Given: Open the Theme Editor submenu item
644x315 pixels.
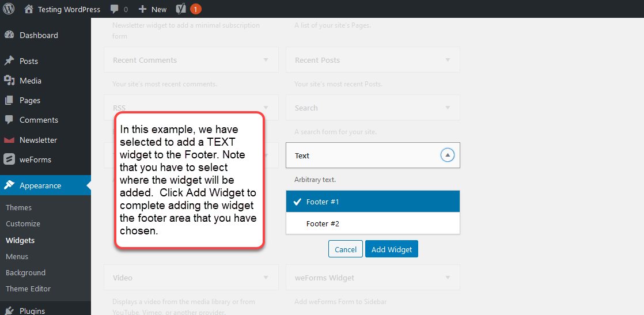Looking at the screenshot, I should click(x=28, y=289).
